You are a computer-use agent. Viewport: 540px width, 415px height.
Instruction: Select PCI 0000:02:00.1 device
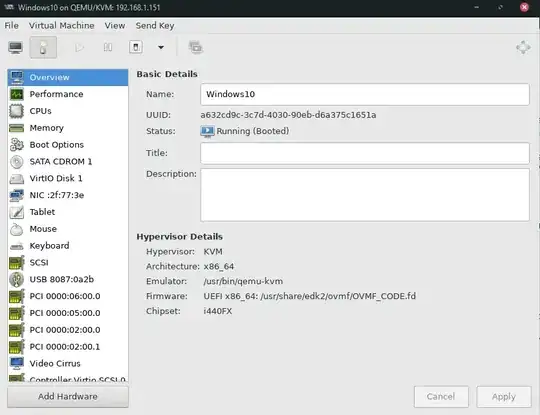click(x=68, y=347)
